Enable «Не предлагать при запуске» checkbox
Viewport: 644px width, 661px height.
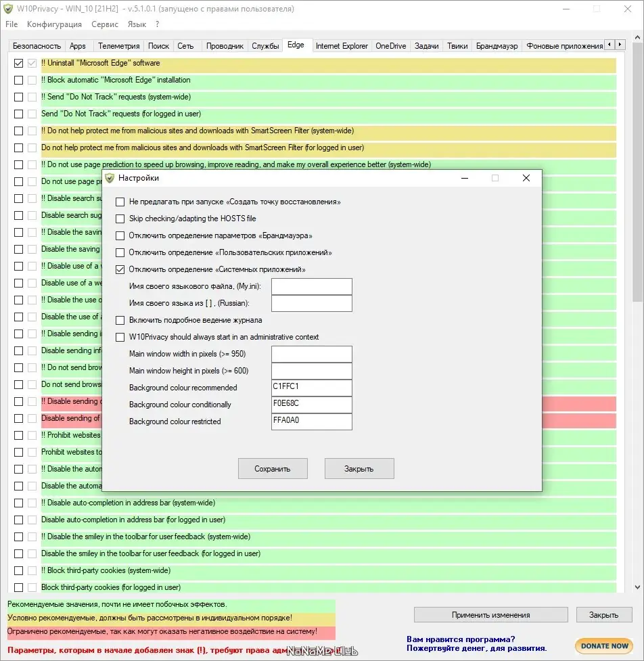pos(120,202)
